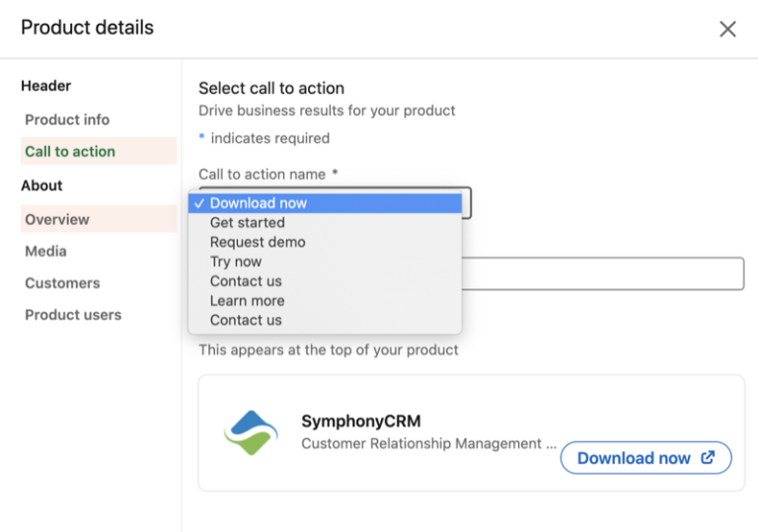Choose Request demo from the list
Screen dimensions: 758x532
[x=258, y=242]
